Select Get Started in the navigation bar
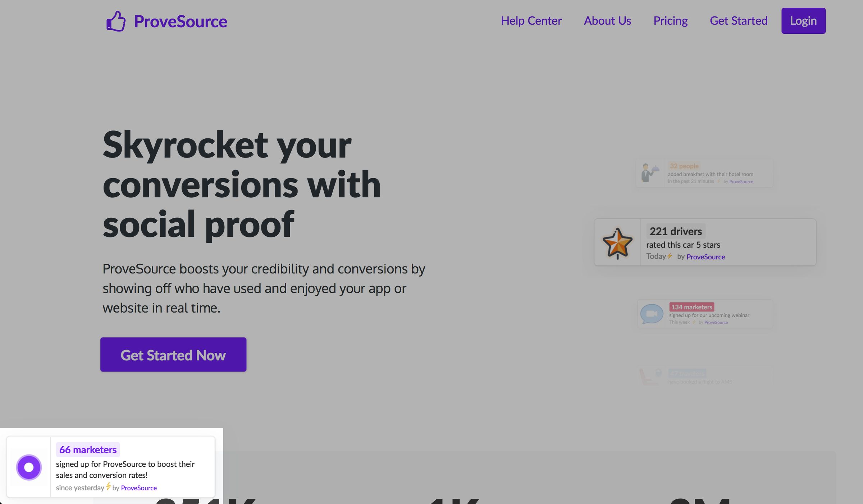Image resolution: width=863 pixels, height=504 pixels. click(738, 20)
